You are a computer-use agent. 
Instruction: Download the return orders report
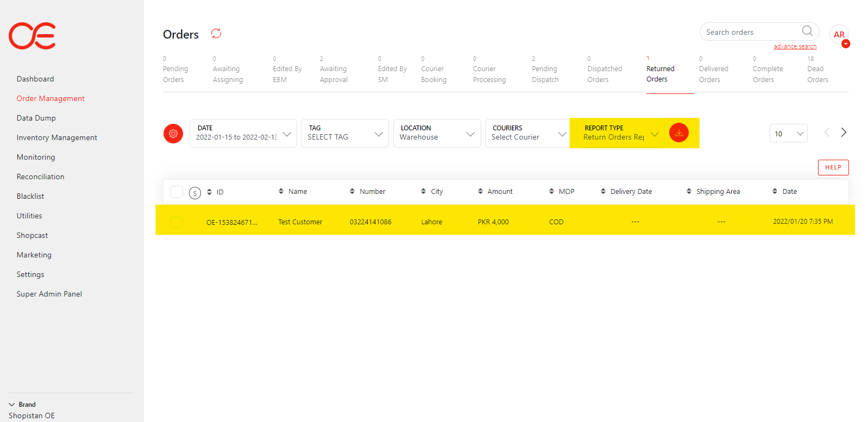pyautogui.click(x=678, y=133)
